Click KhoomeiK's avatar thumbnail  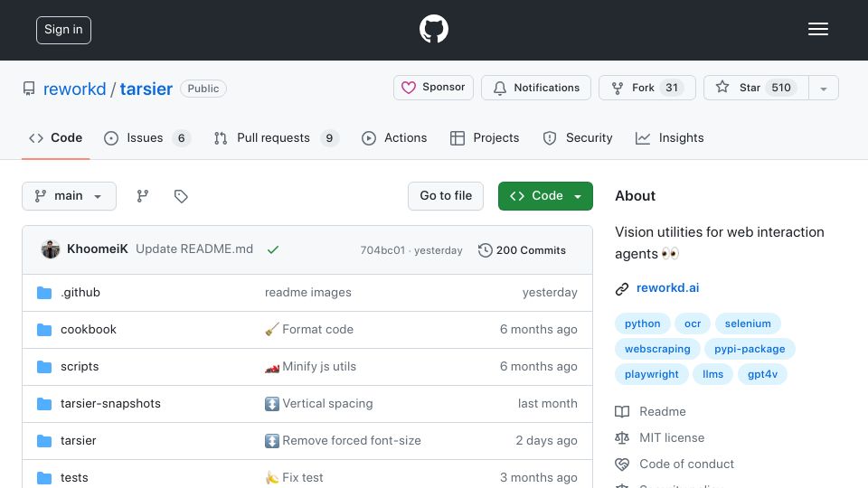point(51,249)
